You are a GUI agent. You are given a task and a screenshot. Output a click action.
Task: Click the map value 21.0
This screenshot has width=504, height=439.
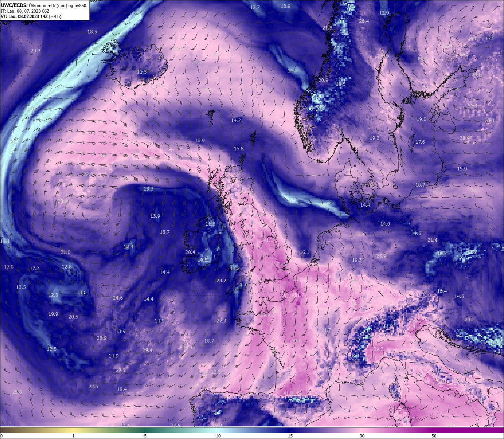65,252
